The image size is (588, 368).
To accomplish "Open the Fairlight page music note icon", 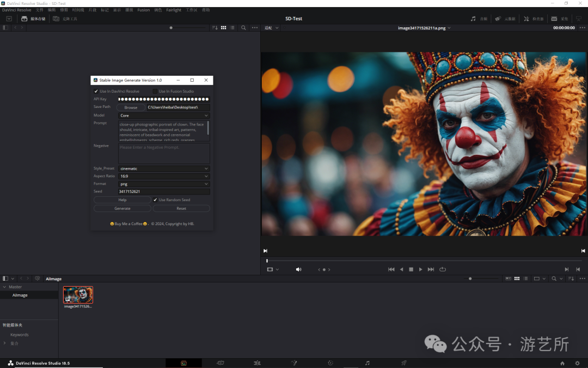I will click(x=367, y=363).
